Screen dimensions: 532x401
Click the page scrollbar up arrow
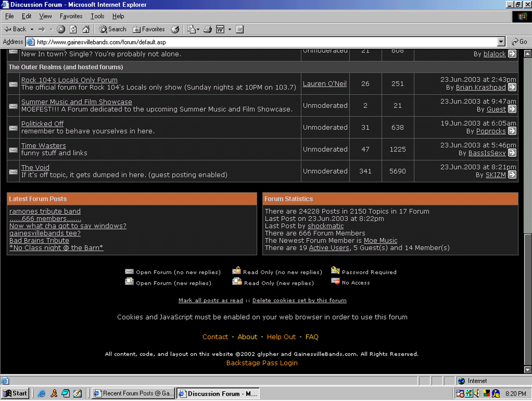pyautogui.click(x=528, y=54)
